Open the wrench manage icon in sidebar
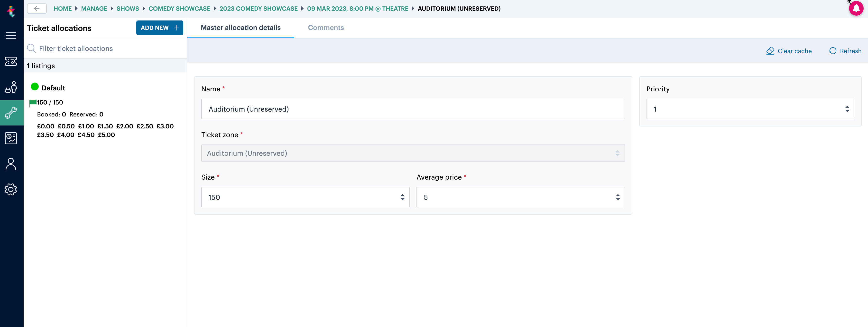This screenshot has width=868, height=327. coord(11,113)
